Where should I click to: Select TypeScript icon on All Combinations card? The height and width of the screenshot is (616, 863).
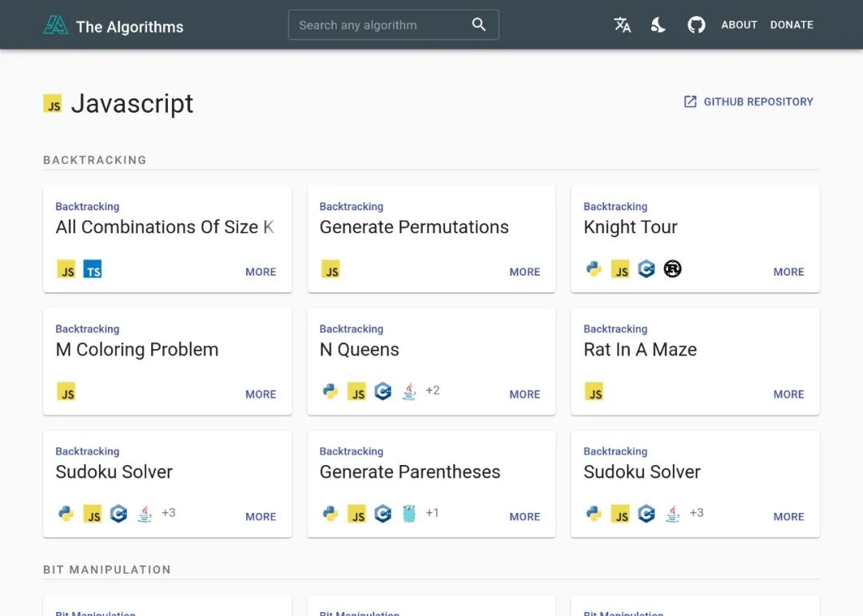[93, 269]
